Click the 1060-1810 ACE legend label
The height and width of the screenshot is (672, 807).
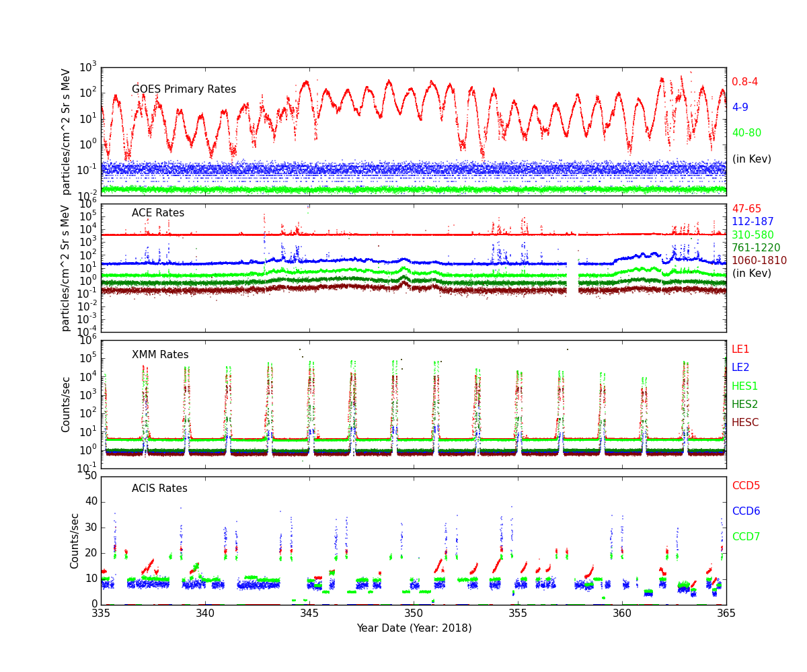click(x=759, y=261)
